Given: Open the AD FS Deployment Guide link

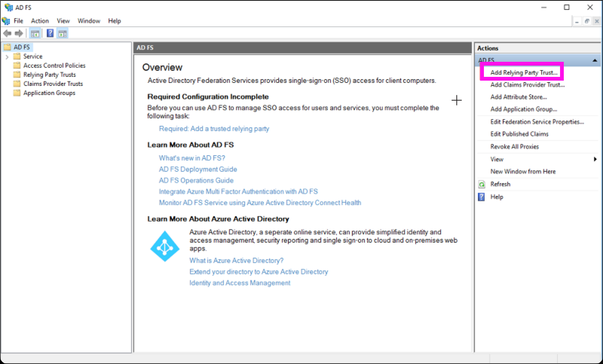Looking at the screenshot, I should point(198,169).
